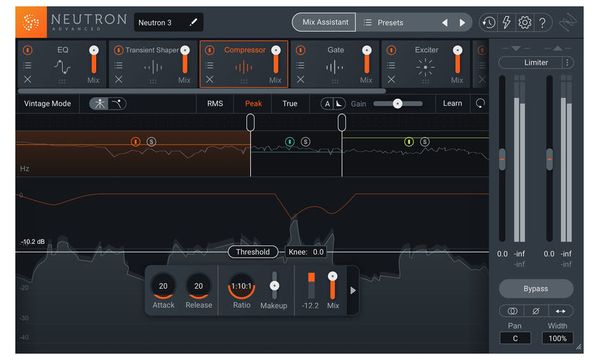
Task: Click the Threshold handle
Action: 253,252
